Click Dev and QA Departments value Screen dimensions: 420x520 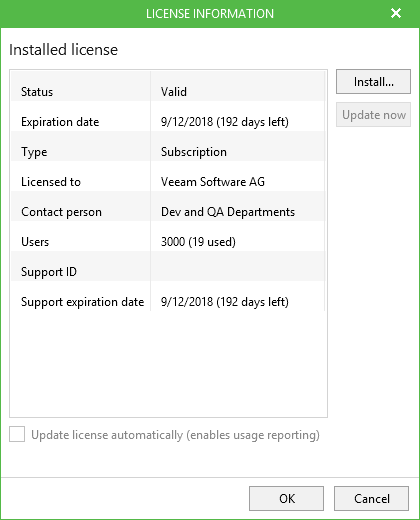(228, 212)
